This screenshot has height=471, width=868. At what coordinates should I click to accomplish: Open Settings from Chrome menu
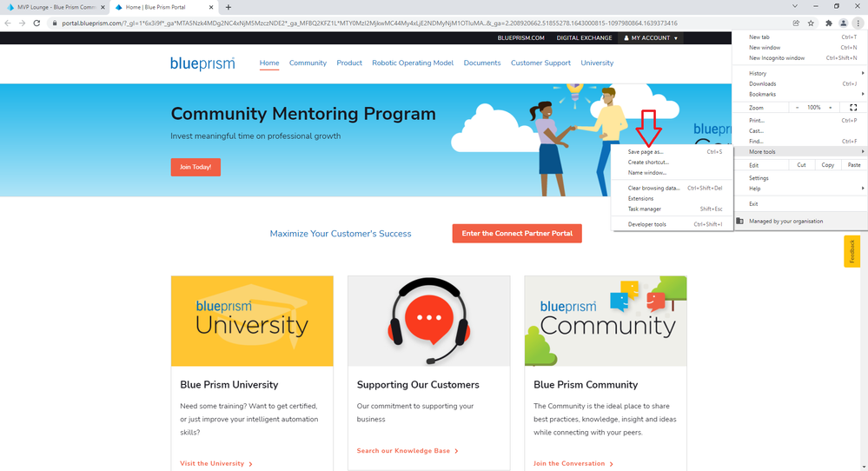(799, 178)
